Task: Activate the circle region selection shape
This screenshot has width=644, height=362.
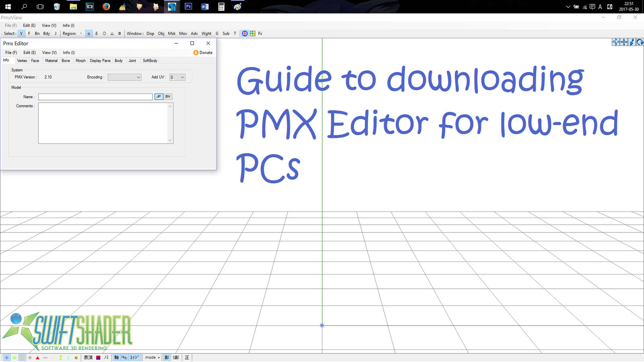Action: pos(104,34)
